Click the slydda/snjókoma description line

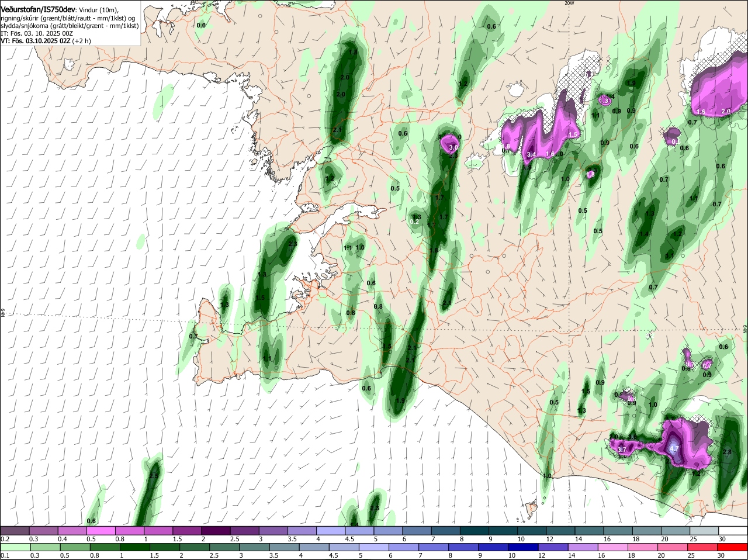[x=70, y=26]
